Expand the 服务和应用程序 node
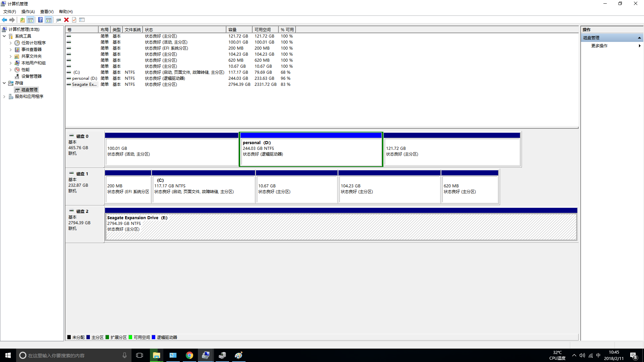Screen dimensions: 644x362 tap(4, 97)
